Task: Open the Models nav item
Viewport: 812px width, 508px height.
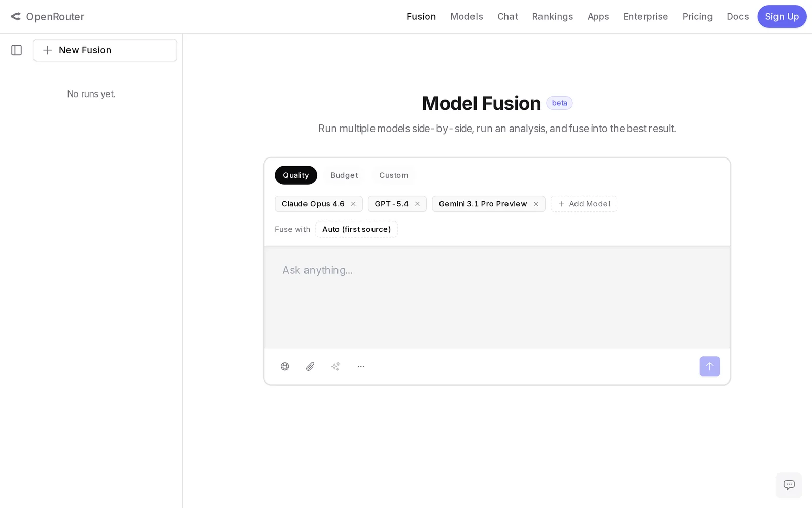Action: pos(466,17)
